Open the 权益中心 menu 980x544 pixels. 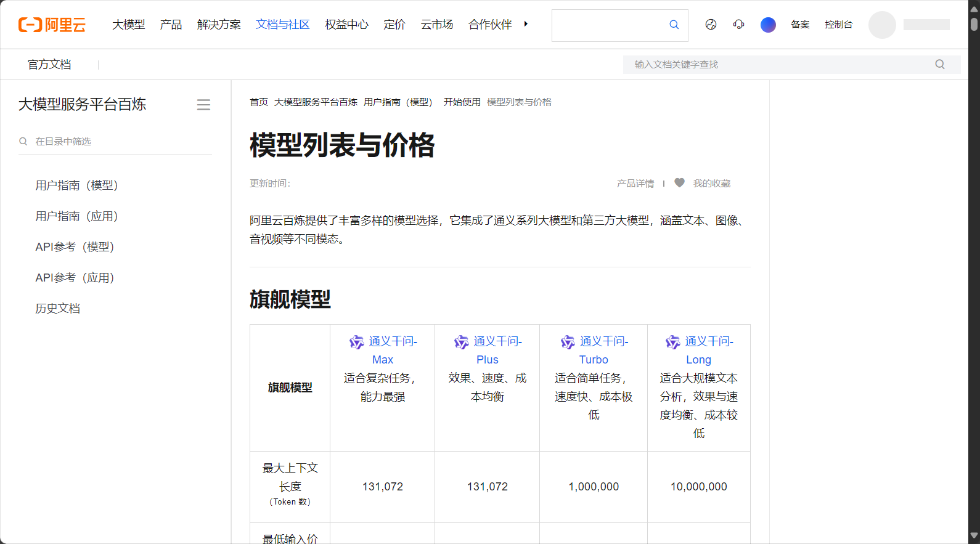(x=347, y=25)
